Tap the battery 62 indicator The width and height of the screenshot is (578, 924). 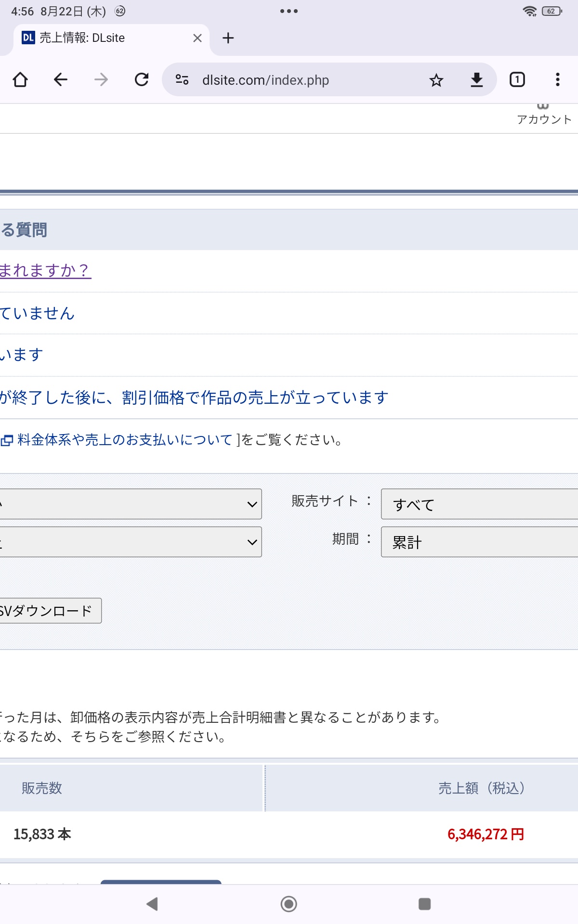click(x=552, y=11)
